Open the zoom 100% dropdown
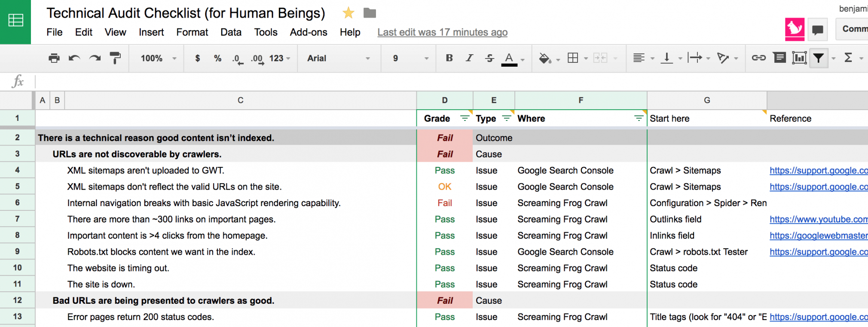This screenshot has width=868, height=327. [x=158, y=58]
